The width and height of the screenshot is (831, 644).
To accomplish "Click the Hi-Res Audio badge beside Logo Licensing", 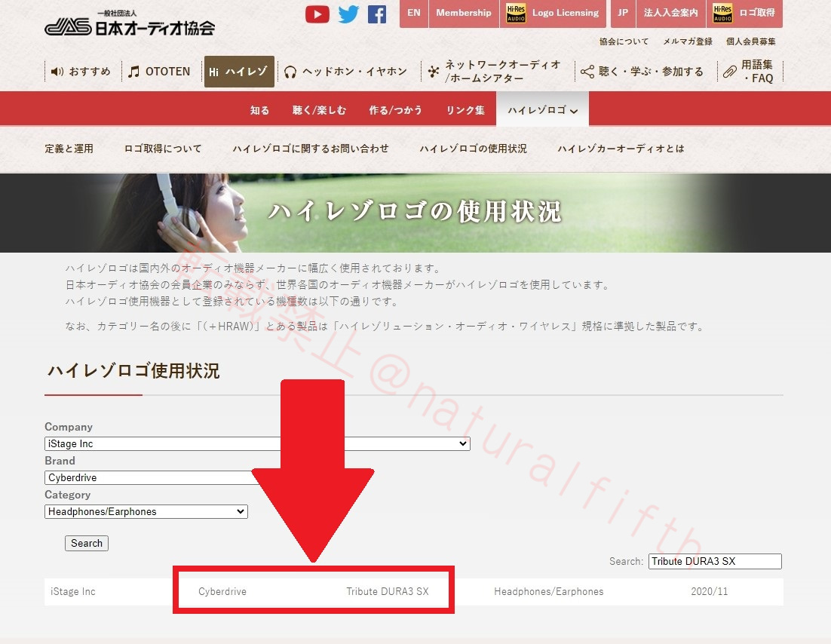I will [516, 14].
